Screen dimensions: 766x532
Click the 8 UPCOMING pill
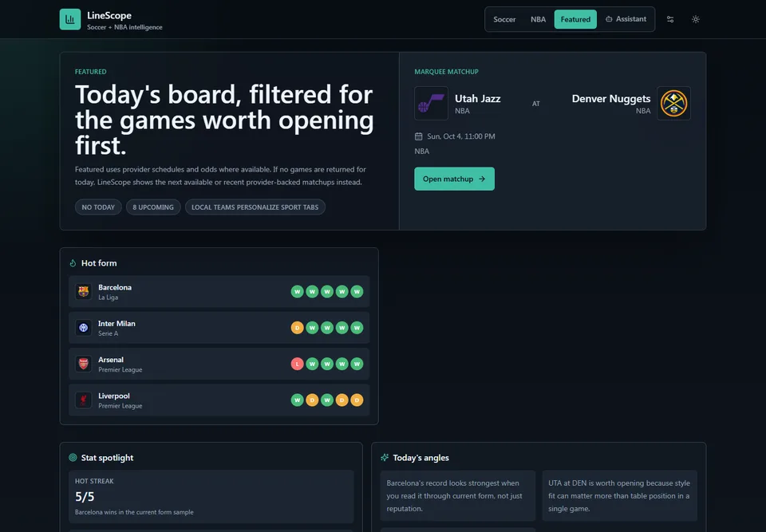tap(153, 207)
